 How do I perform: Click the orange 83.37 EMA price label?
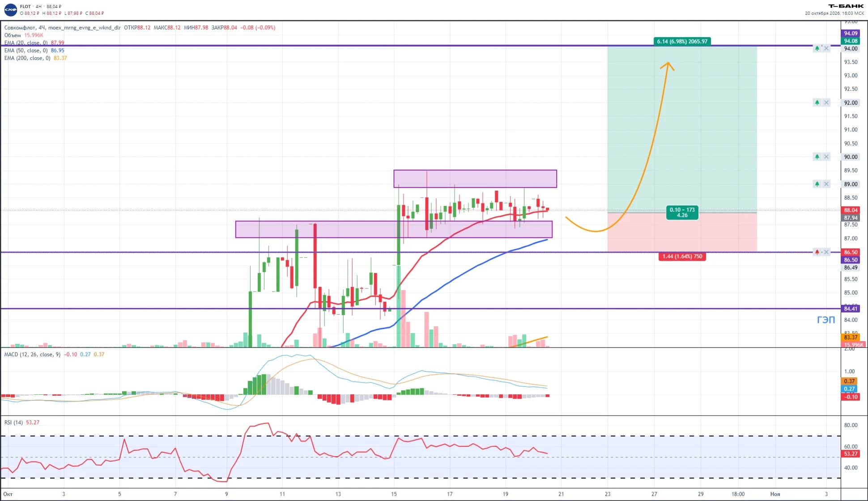(x=851, y=338)
